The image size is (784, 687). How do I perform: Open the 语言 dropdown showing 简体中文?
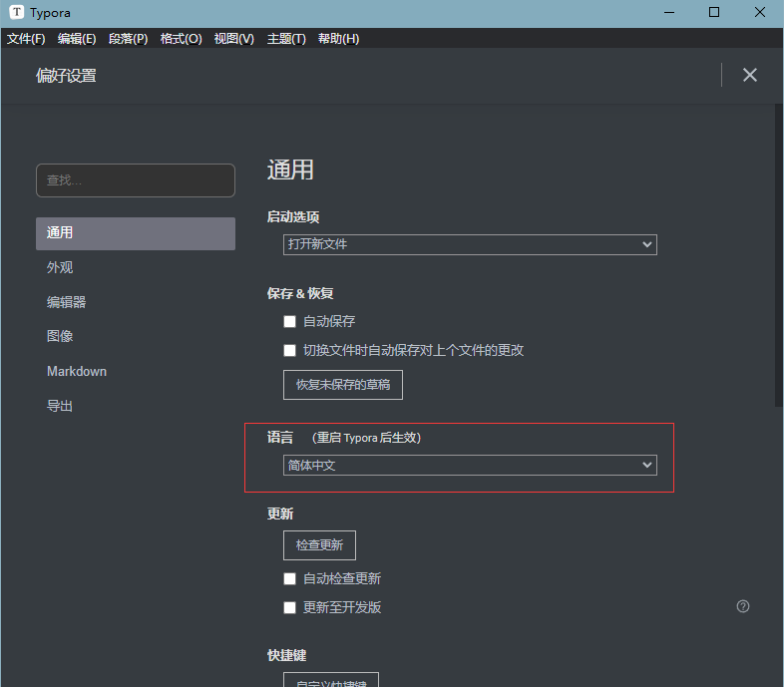click(x=470, y=465)
